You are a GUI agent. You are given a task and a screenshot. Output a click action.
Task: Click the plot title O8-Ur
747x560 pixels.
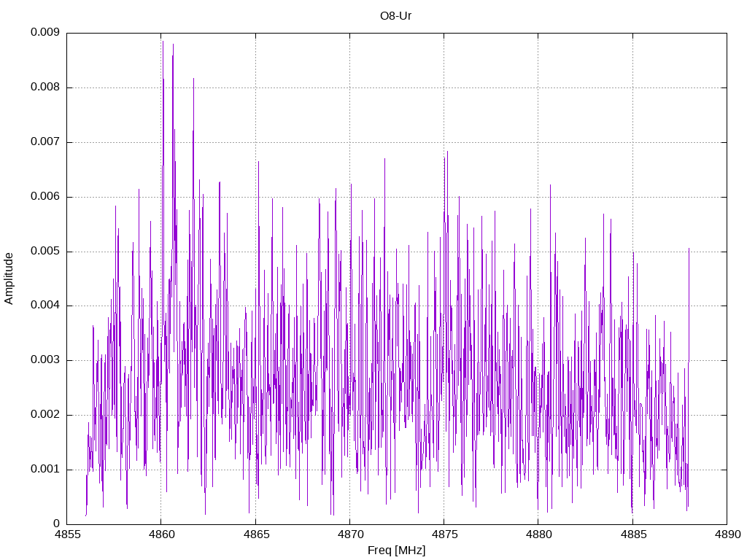395,16
